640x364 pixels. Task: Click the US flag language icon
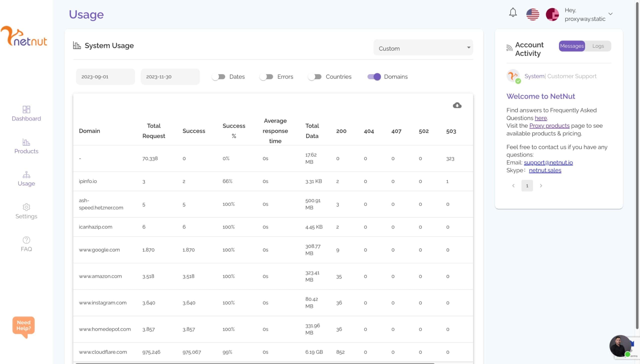click(x=532, y=14)
